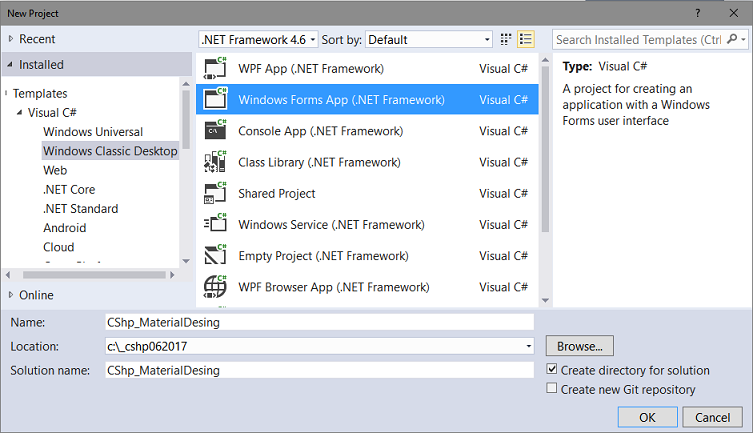
Task: Select the .NET Core category
Action: [x=69, y=189]
